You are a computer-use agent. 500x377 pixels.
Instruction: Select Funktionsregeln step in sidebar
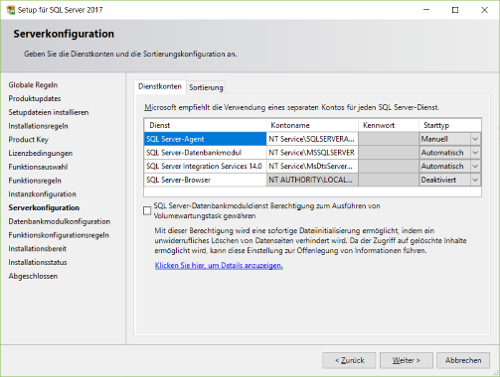pos(35,181)
